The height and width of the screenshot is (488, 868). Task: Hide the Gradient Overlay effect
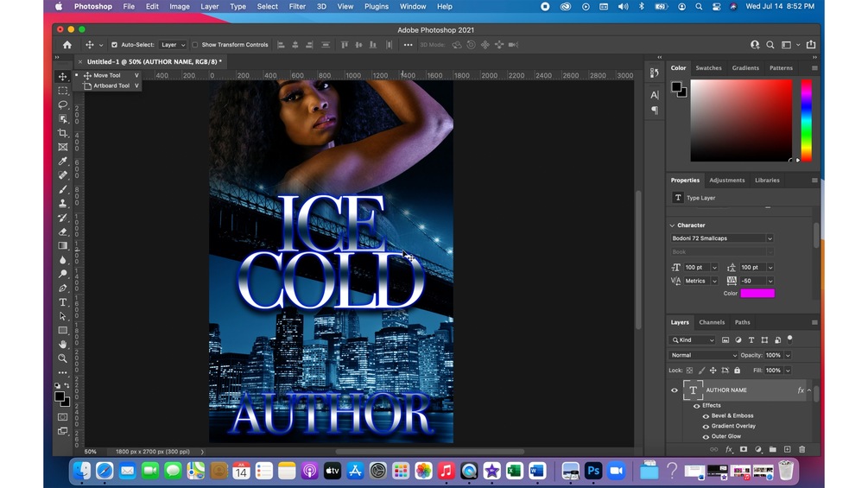coord(706,427)
